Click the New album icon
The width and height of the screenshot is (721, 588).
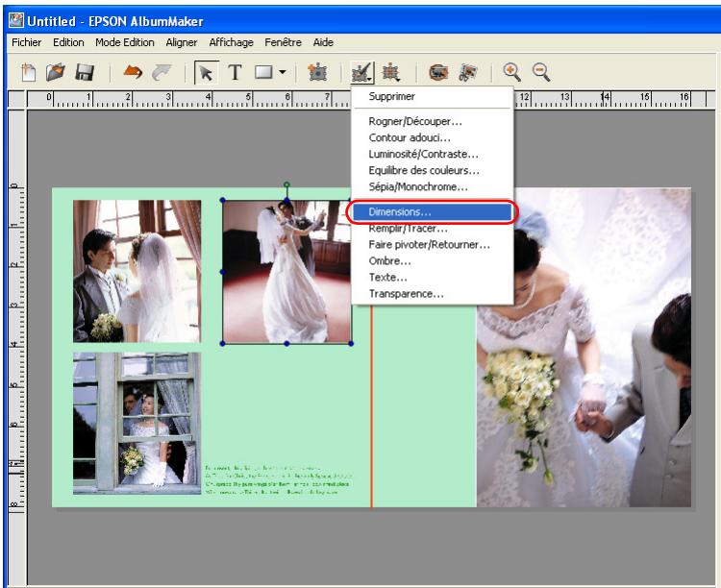click(x=29, y=73)
